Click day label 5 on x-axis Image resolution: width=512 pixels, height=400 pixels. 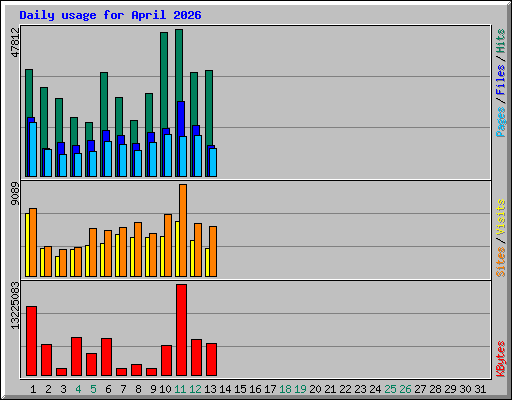[93, 389]
